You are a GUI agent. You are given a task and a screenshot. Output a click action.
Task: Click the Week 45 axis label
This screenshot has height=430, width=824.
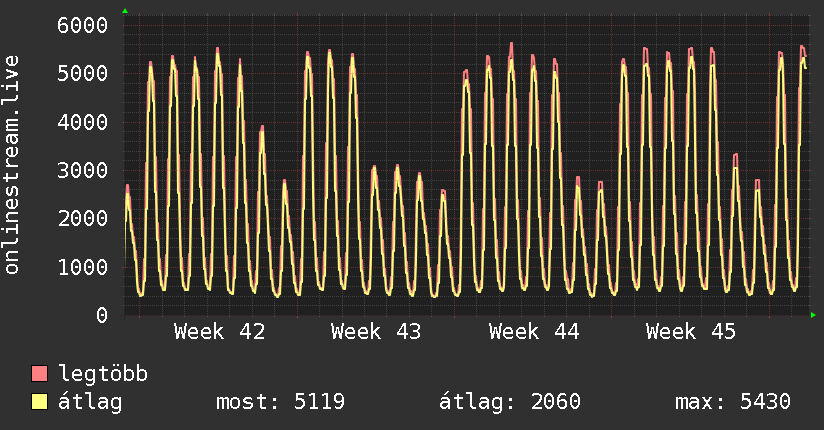pyautogui.click(x=691, y=331)
